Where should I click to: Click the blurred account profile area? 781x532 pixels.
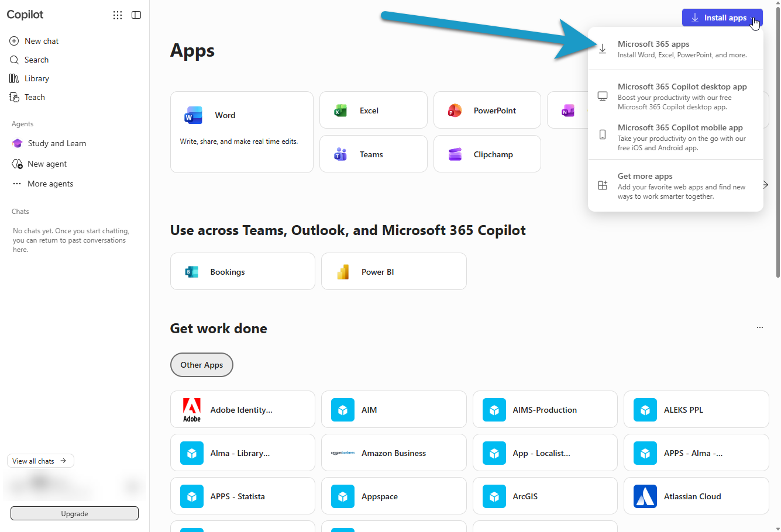point(74,485)
